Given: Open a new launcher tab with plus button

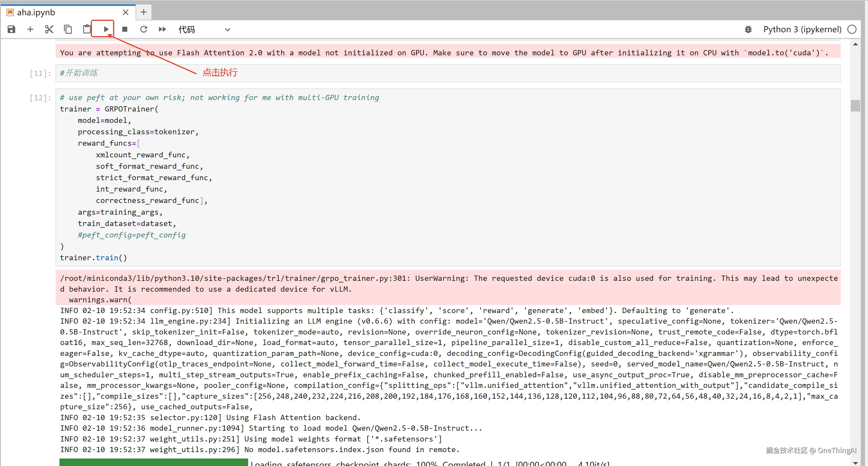Looking at the screenshot, I should 144,12.
